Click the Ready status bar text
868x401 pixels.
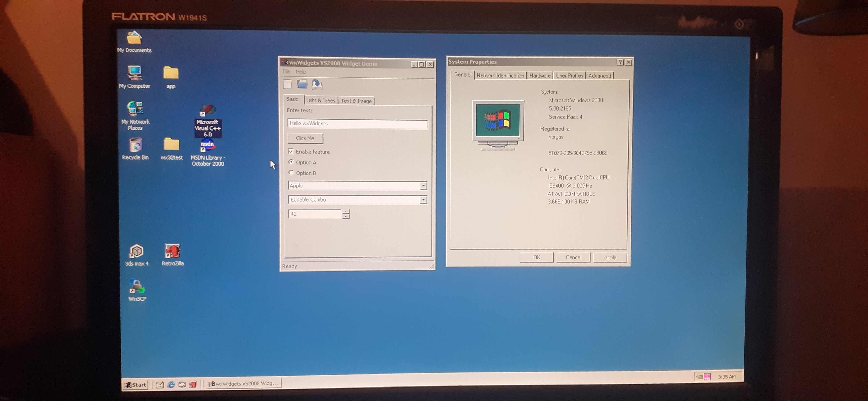point(290,266)
